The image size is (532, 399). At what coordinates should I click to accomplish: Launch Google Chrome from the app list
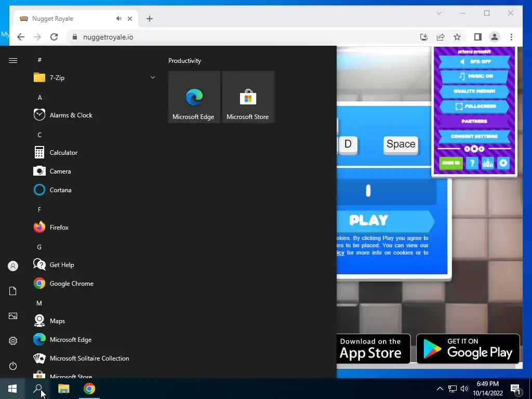point(95,284)
